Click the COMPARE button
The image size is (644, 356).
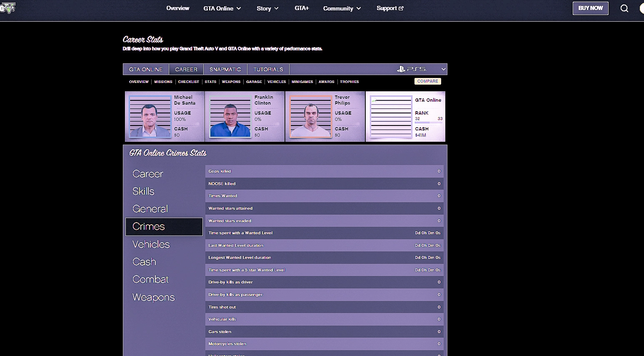(427, 81)
